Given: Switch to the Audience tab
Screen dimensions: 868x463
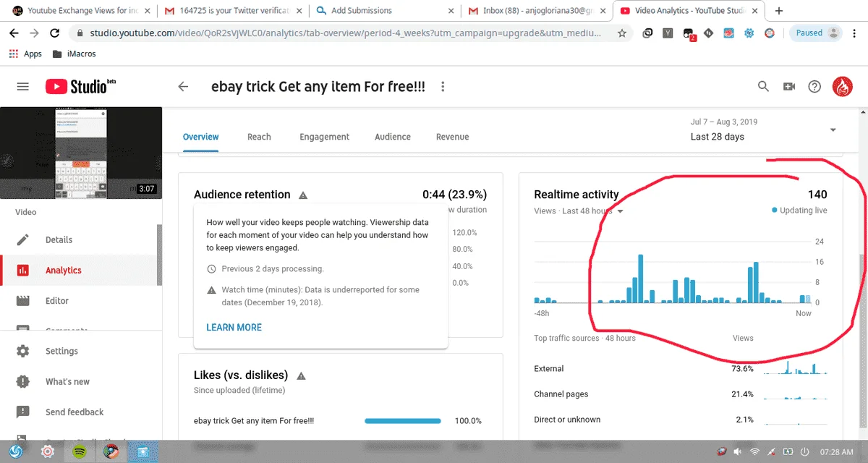Looking at the screenshot, I should pyautogui.click(x=393, y=137).
